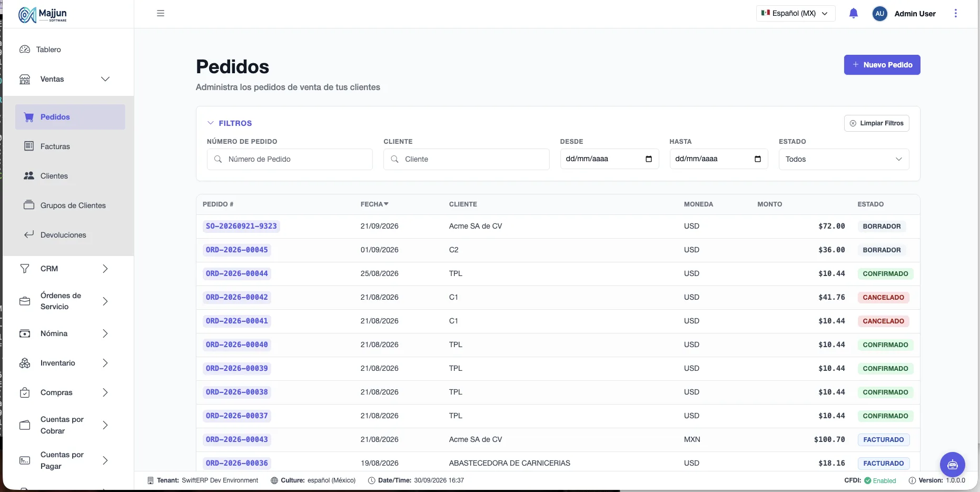Click the Cliente search field
The height and width of the screenshot is (492, 980).
(x=467, y=159)
